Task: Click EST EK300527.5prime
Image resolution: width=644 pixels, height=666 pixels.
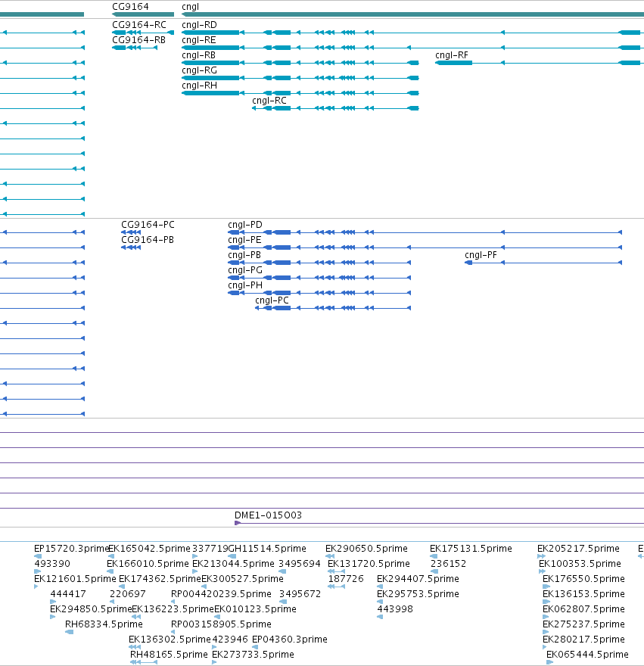Action: point(243,579)
